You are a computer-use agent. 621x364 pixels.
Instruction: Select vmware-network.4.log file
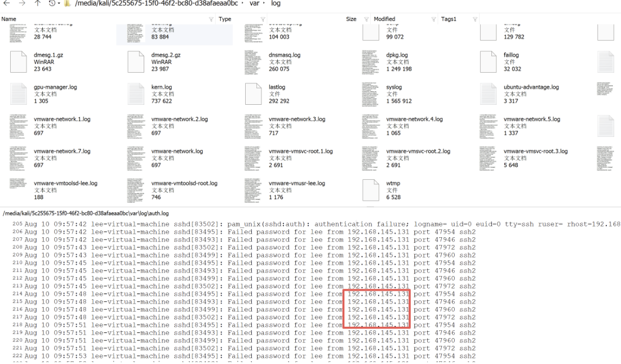414,119
